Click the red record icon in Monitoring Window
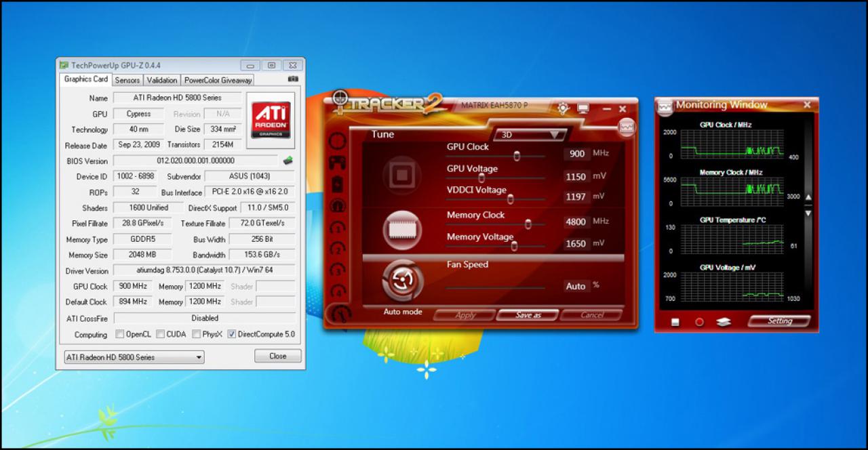 coord(699,322)
